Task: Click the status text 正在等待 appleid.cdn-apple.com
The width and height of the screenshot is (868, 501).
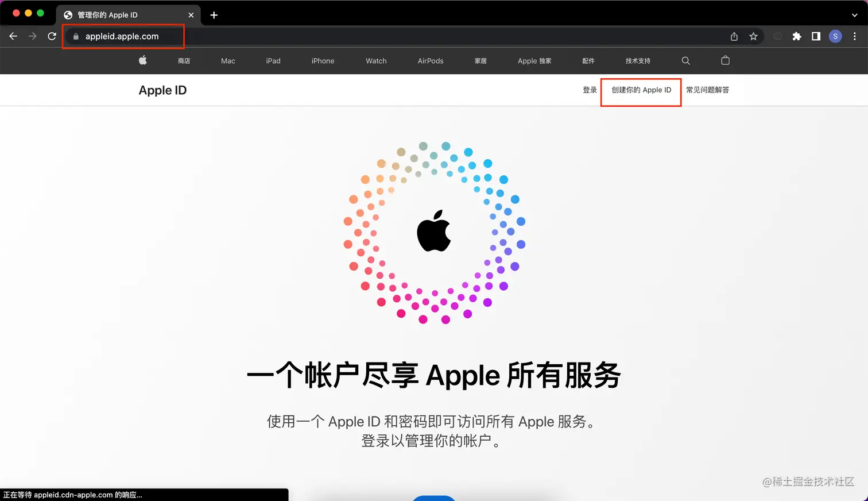Action: coord(73,495)
